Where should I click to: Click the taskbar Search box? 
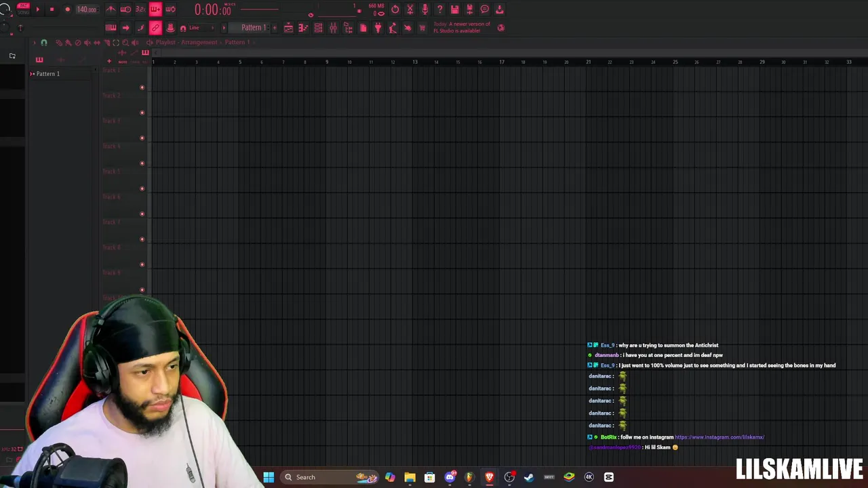(330, 477)
